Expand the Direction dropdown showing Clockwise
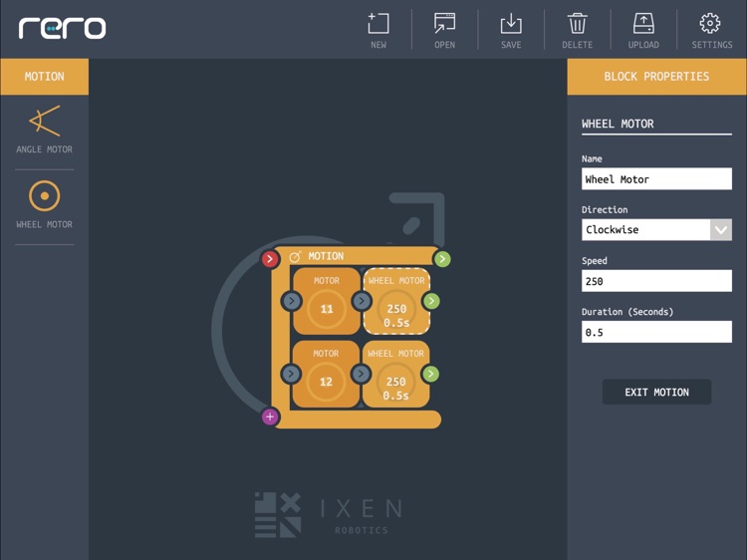The width and height of the screenshot is (747, 560). 720,229
